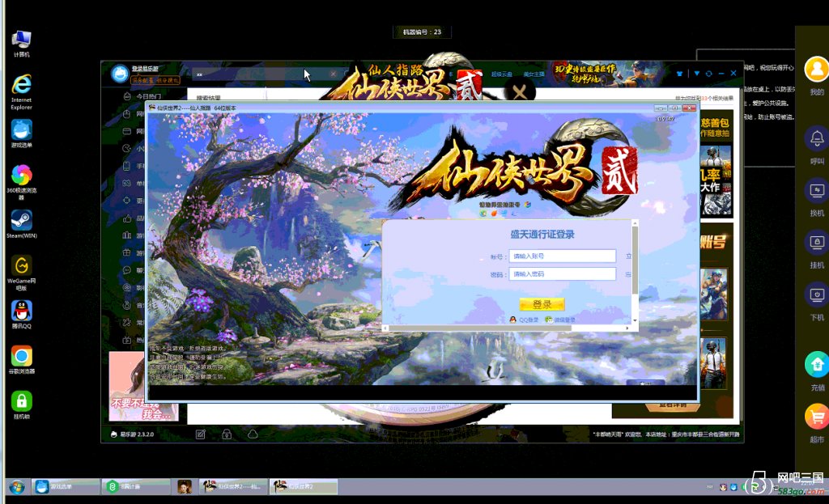Click the login panel horizontal scrollbar
This screenshot has width=829, height=504.
tap(480, 328)
